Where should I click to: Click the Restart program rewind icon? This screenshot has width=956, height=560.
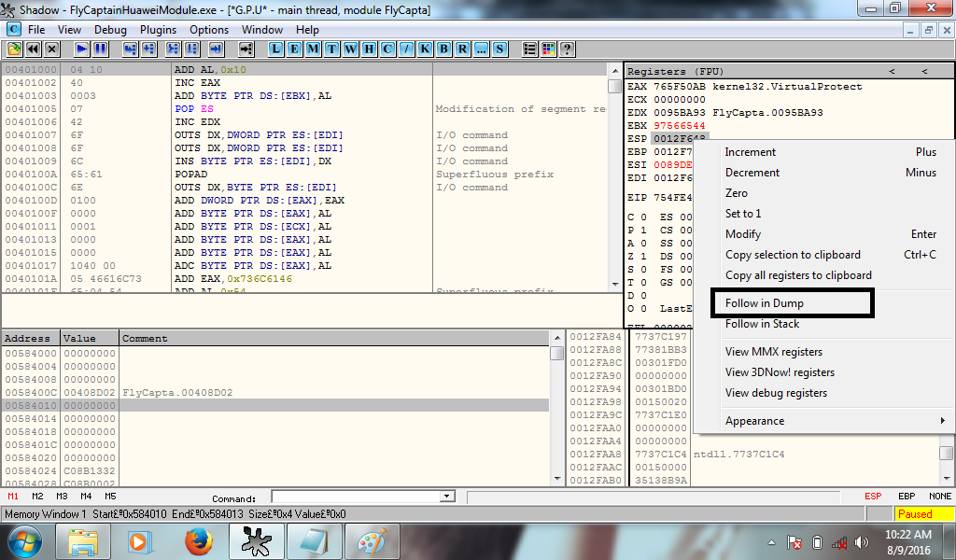point(33,49)
